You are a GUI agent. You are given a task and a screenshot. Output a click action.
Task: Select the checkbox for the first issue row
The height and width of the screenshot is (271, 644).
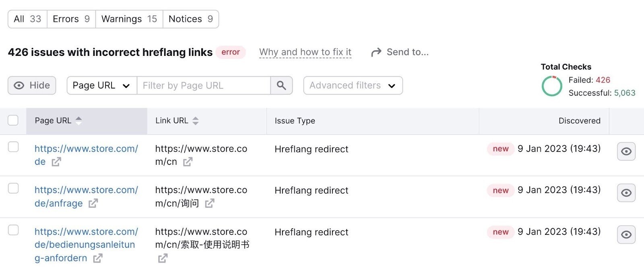(13, 147)
